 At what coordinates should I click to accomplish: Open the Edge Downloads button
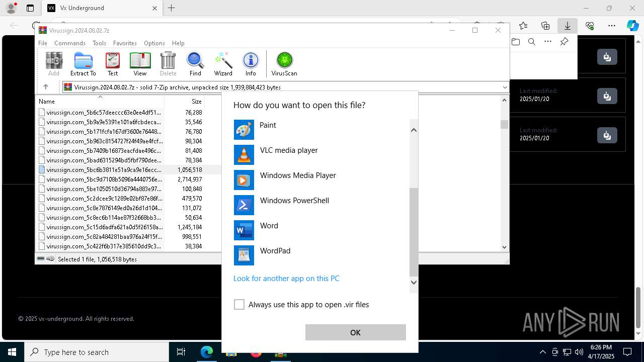click(568, 25)
